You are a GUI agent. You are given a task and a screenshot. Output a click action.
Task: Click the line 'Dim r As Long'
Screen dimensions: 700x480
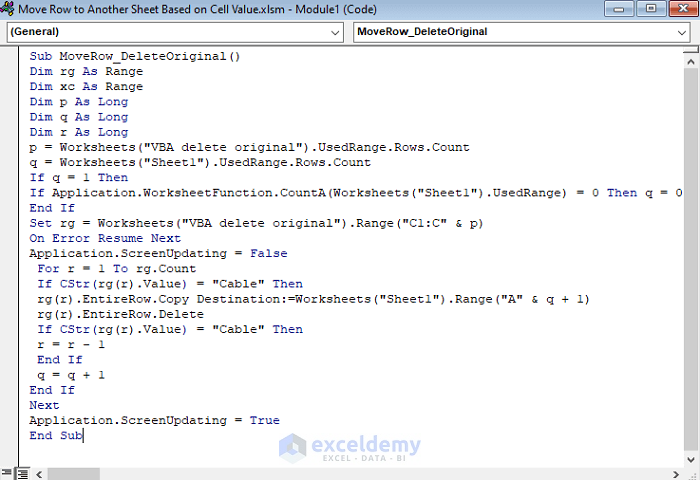tap(79, 132)
